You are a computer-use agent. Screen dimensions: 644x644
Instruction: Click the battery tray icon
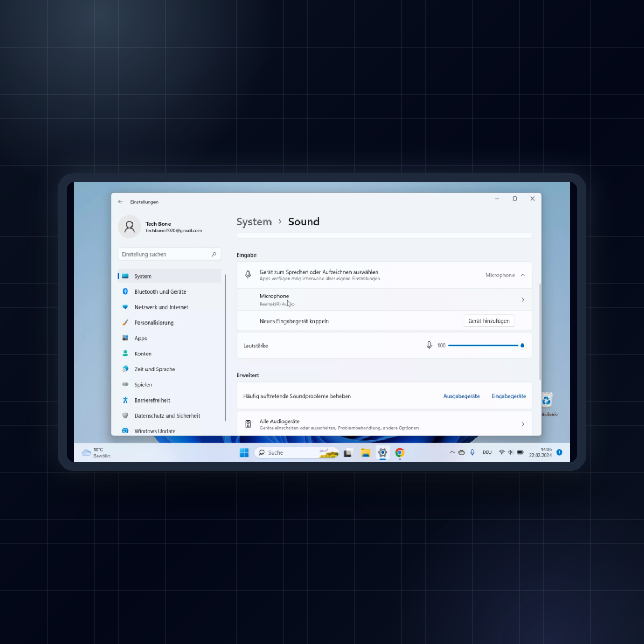click(x=521, y=452)
